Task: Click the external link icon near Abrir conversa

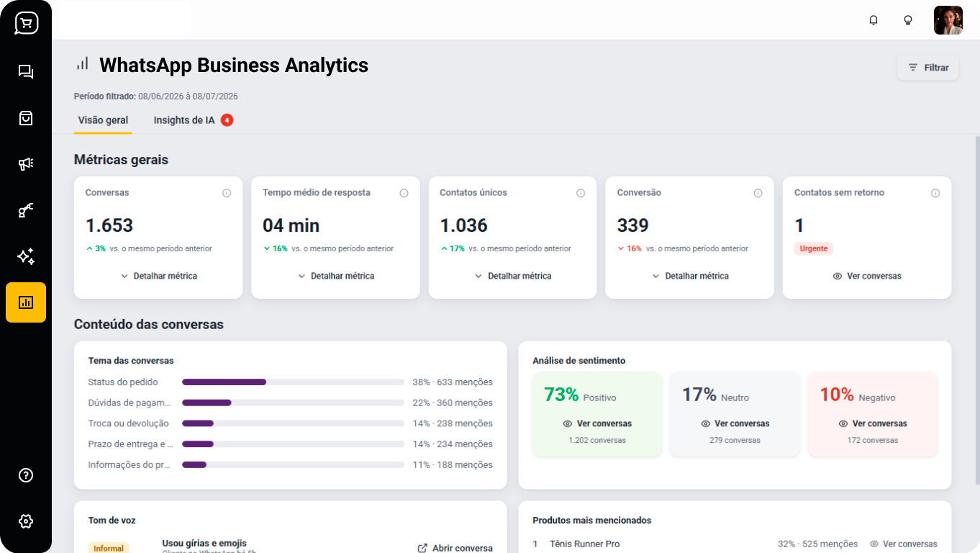Action: (422, 548)
